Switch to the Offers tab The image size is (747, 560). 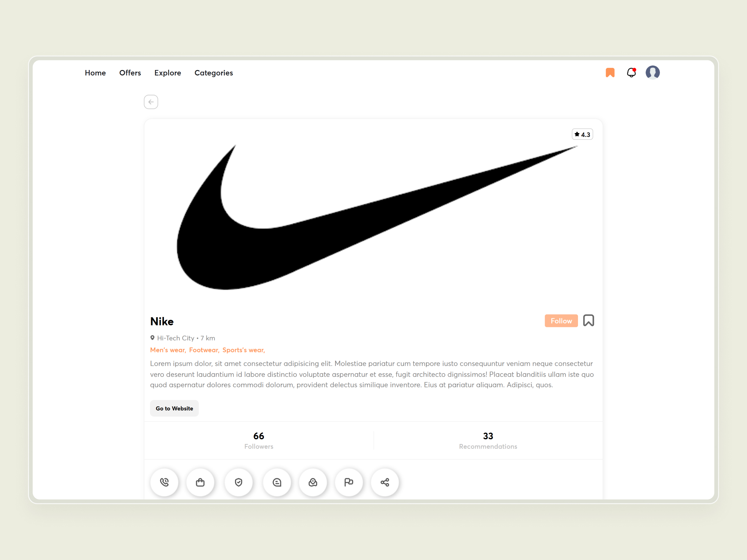130,73
